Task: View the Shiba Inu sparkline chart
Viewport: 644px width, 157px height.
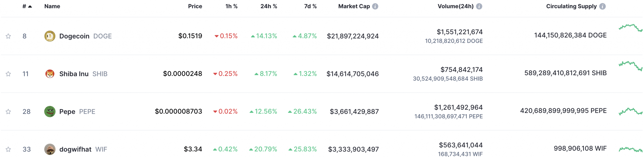Action: click(x=630, y=66)
